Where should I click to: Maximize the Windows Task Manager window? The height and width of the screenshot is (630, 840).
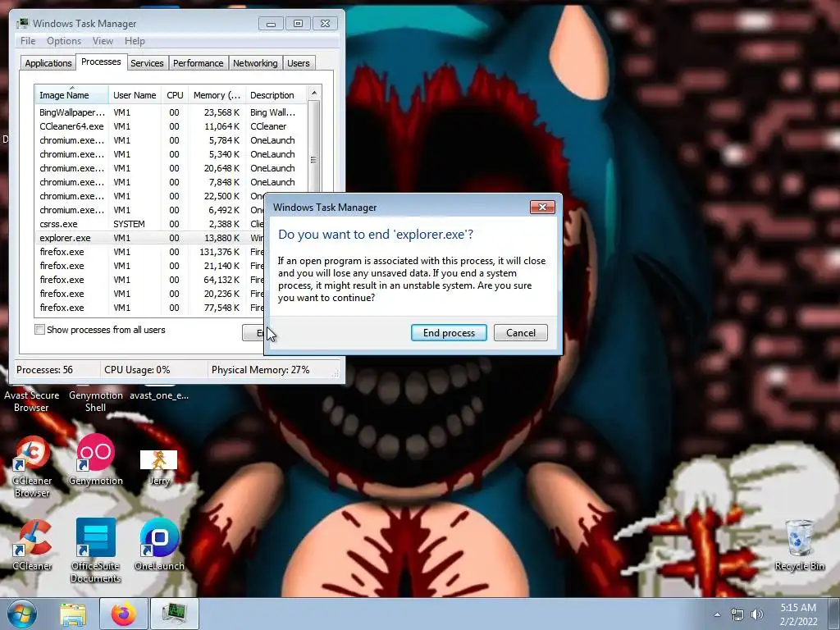pyautogui.click(x=298, y=24)
